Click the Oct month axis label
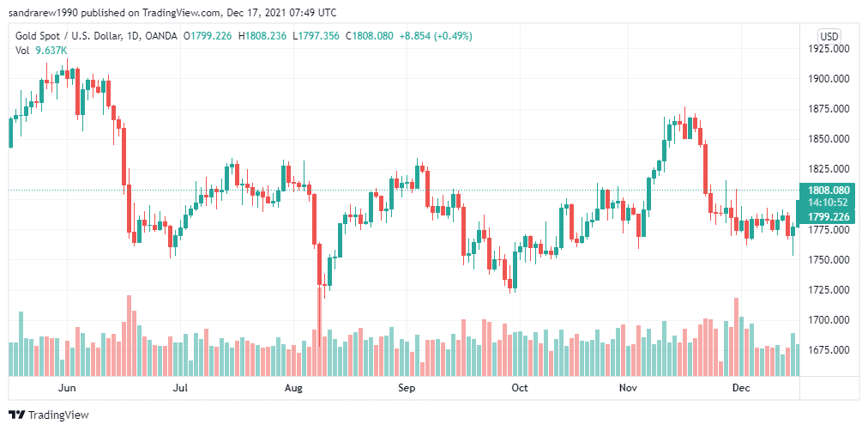This screenshot has height=430, width=868. pos(520,388)
